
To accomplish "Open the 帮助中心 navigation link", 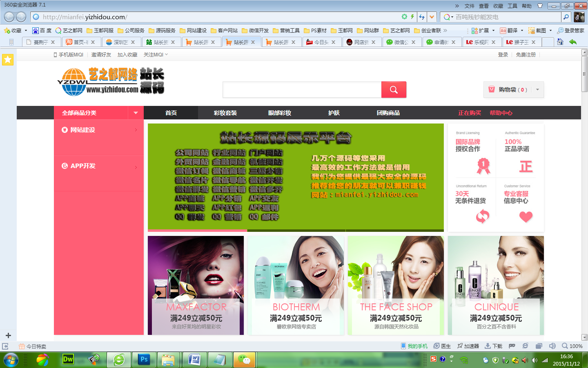I will [x=501, y=113].
